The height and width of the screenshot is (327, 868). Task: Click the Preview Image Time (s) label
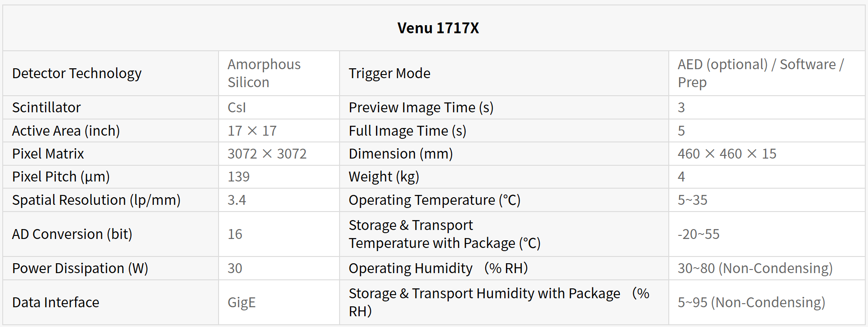pos(421,107)
